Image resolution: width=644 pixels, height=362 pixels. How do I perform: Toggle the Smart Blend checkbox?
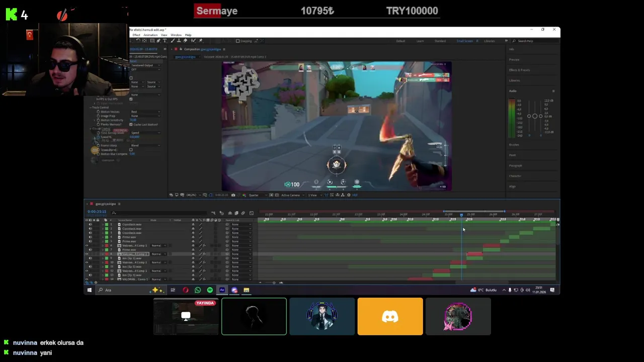(x=131, y=150)
